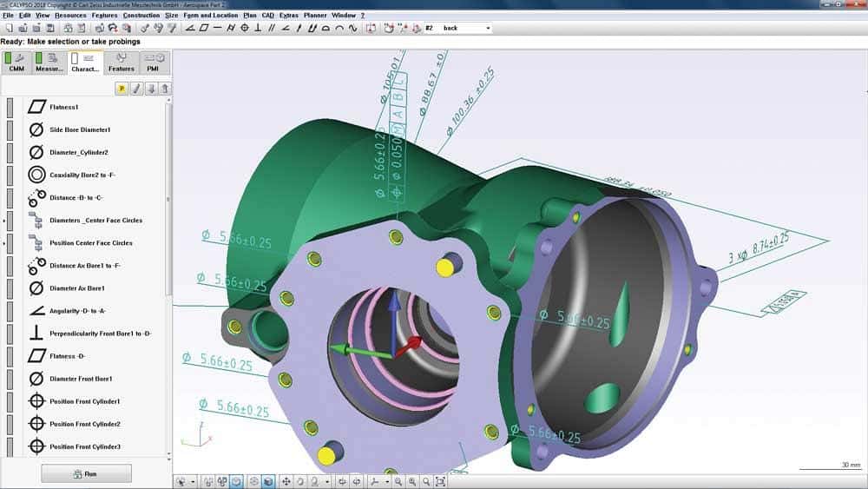868x489 pixels.
Task: Click the pencil edit icon above the list
Action: 136,88
